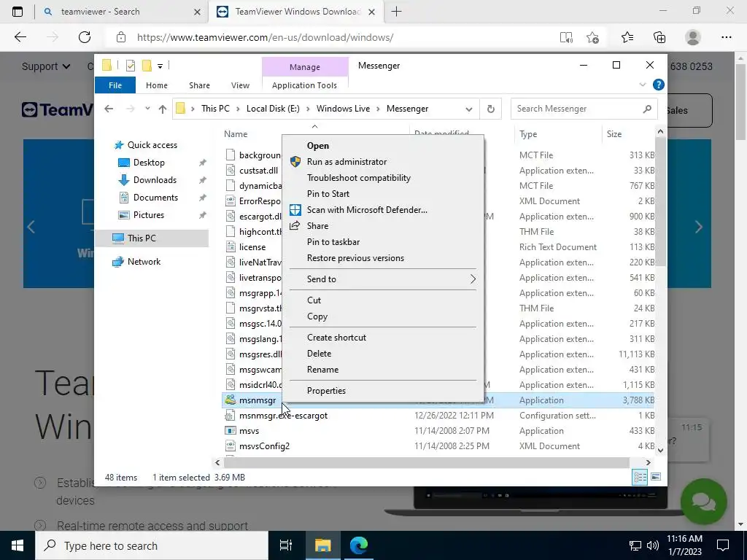The image size is (747, 560).
Task: Refresh the Messenger folder view
Action: point(491,109)
